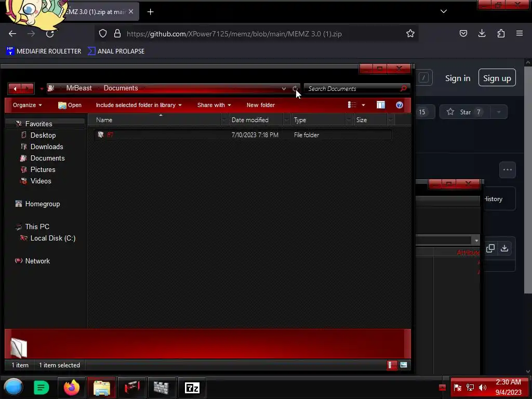This screenshot has height=399, width=532.
Task: Open Documents in the navigation pane
Action: tap(47, 158)
